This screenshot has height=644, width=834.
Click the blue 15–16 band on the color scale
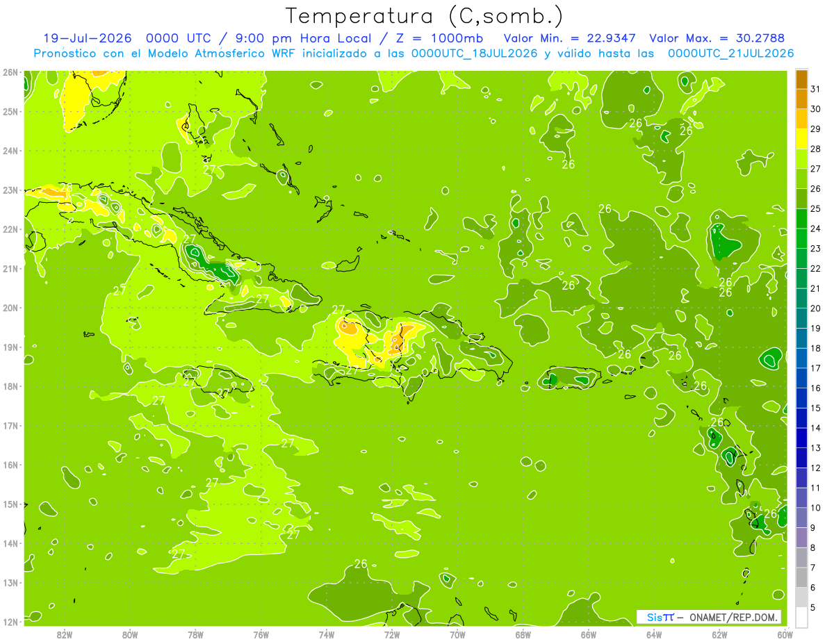pyautogui.click(x=801, y=398)
